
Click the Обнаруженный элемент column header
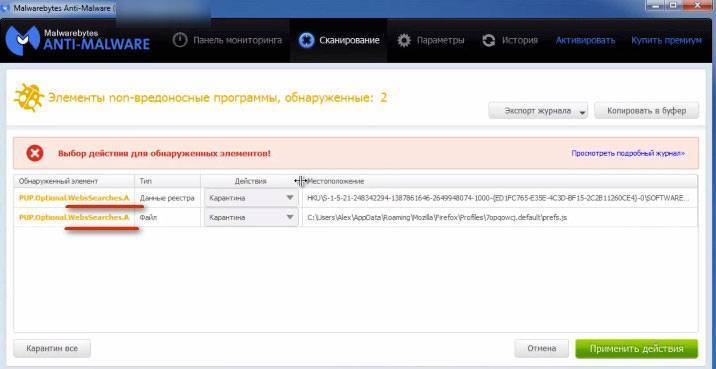(74, 181)
